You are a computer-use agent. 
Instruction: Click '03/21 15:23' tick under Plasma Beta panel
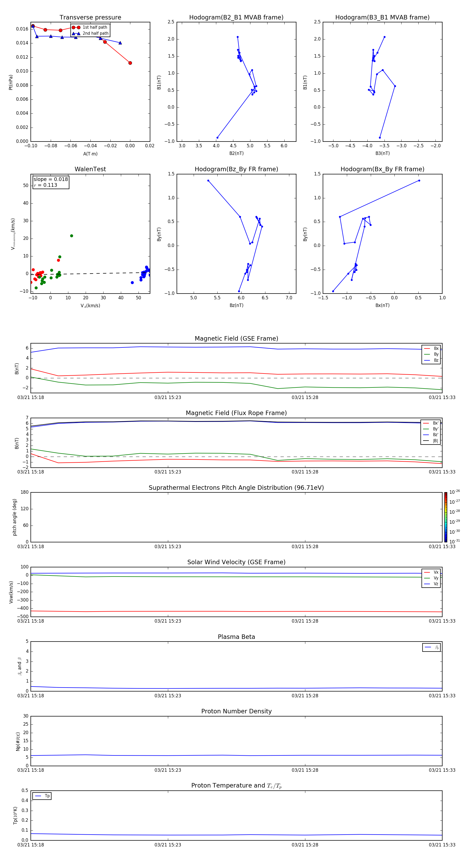coord(168,695)
